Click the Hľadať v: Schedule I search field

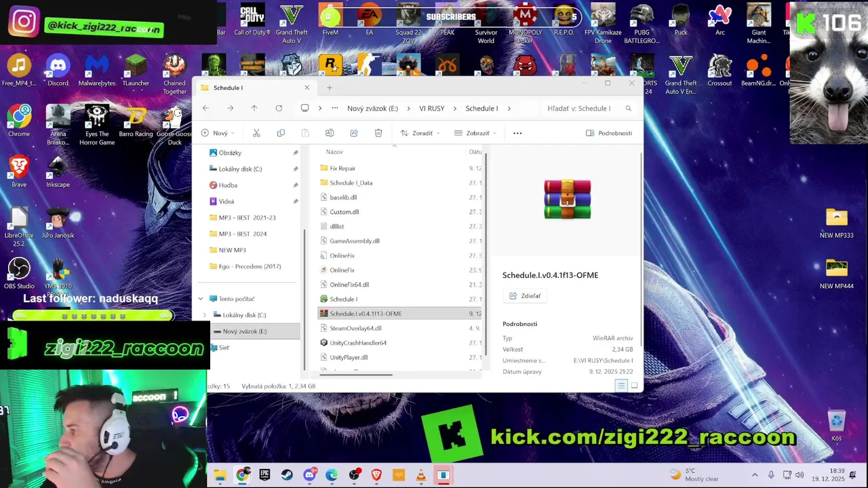coord(589,108)
